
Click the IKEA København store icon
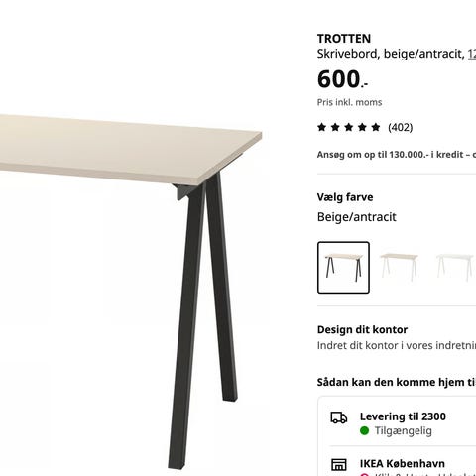click(339, 464)
